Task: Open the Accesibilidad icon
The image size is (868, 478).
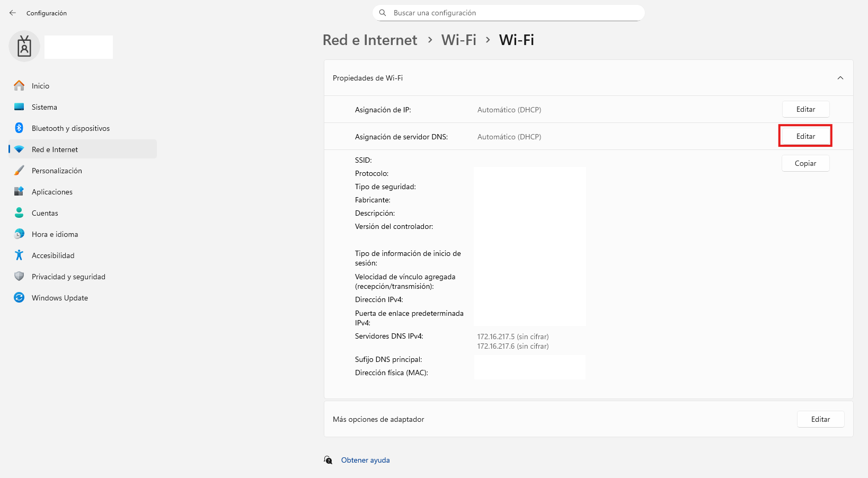Action: (x=19, y=255)
